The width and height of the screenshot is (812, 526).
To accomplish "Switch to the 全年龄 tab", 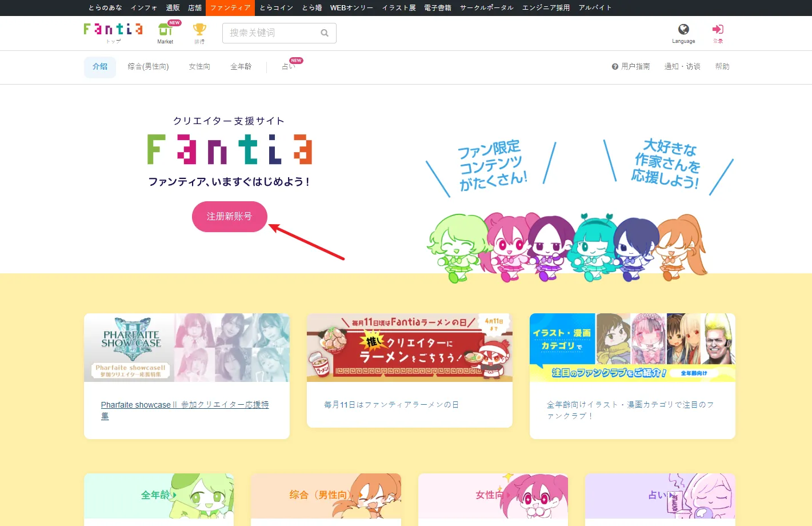I will (x=241, y=66).
